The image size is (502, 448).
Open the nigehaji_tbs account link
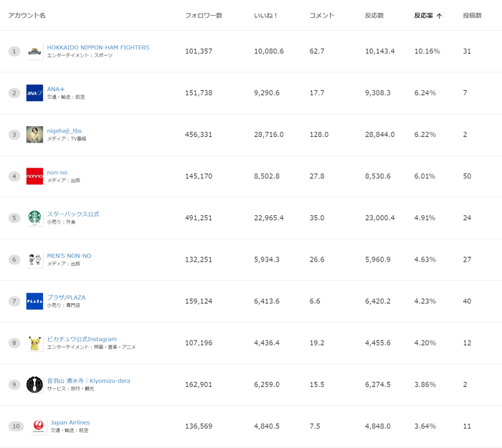tap(65, 130)
